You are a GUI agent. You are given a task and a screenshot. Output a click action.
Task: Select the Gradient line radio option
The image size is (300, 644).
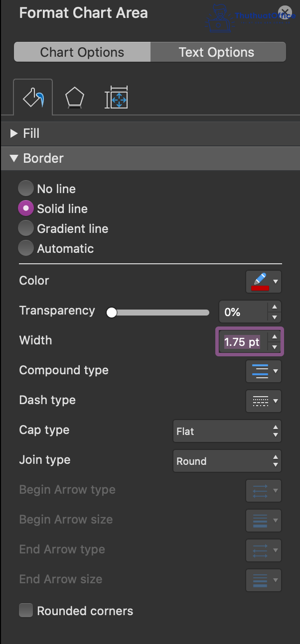tap(26, 228)
